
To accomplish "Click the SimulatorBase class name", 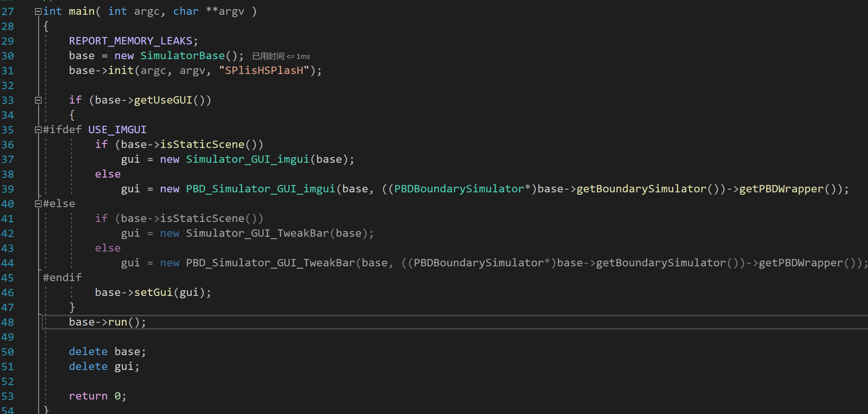I will 182,56.
